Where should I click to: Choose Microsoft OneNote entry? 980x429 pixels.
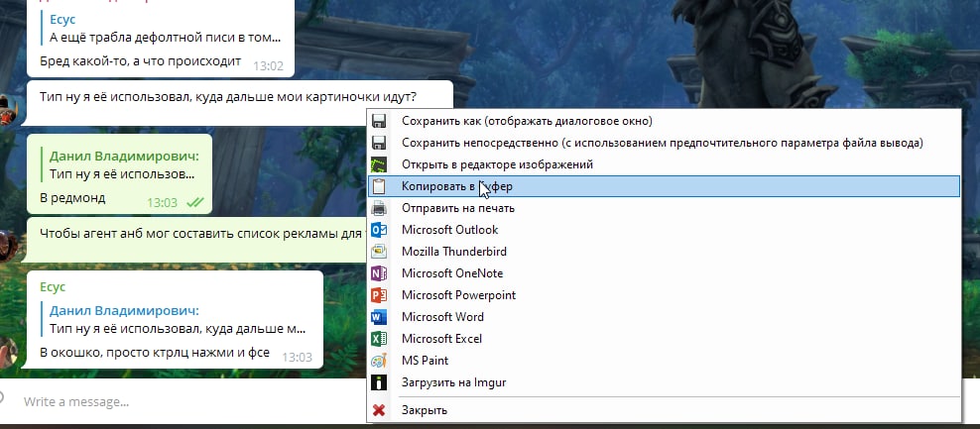tap(664, 273)
